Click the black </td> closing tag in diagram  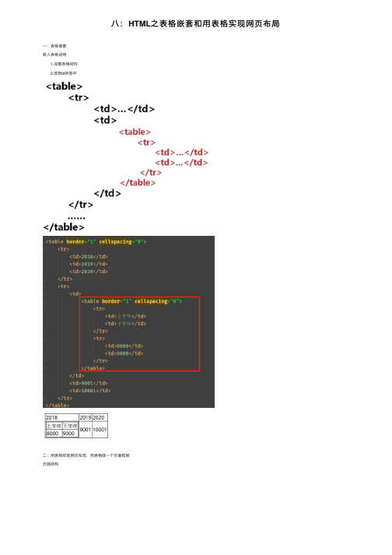pyautogui.click(x=107, y=193)
